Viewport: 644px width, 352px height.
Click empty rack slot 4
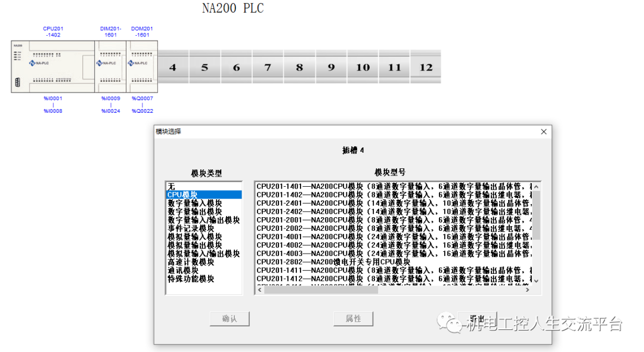(x=174, y=67)
